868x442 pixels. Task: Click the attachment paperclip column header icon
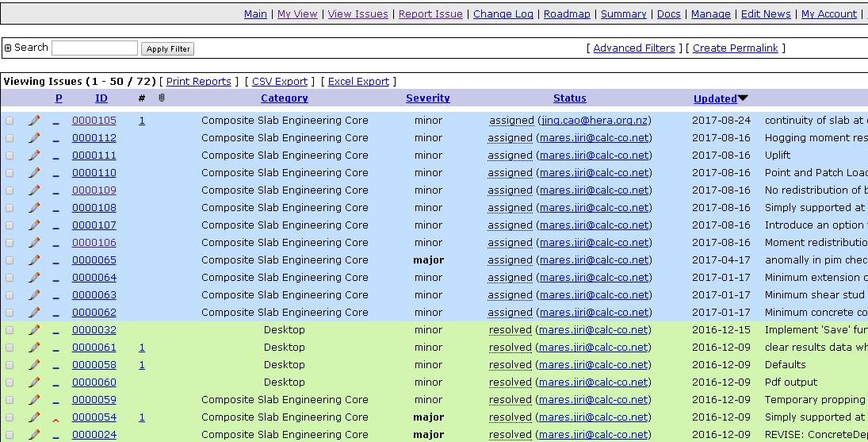click(x=162, y=98)
